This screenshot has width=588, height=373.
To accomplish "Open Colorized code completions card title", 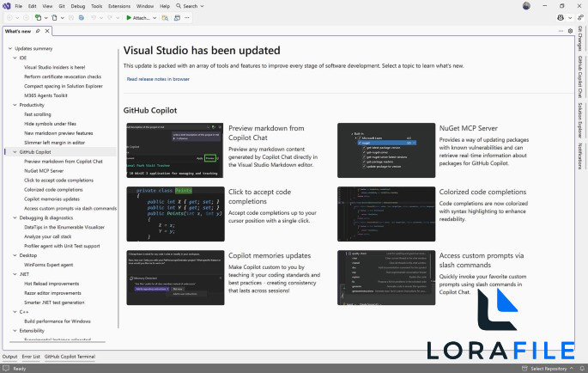I will (482, 192).
